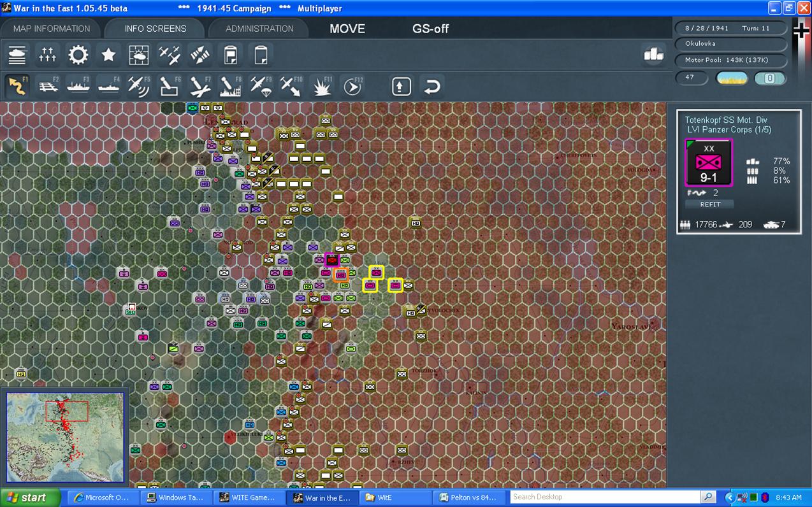Viewport: 812px width, 507px height.
Task: Toggle the GS-off ground support setting
Action: coord(431,29)
